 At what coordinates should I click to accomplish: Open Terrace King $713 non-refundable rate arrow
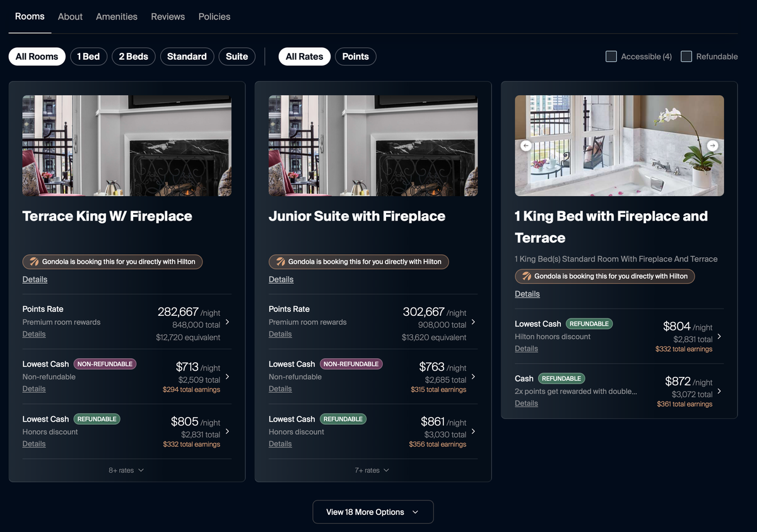(x=227, y=377)
